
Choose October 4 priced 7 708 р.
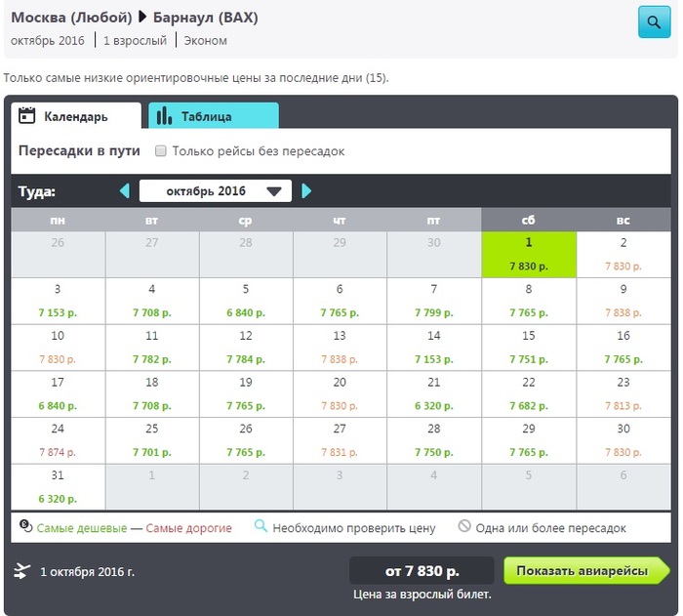coord(152,301)
